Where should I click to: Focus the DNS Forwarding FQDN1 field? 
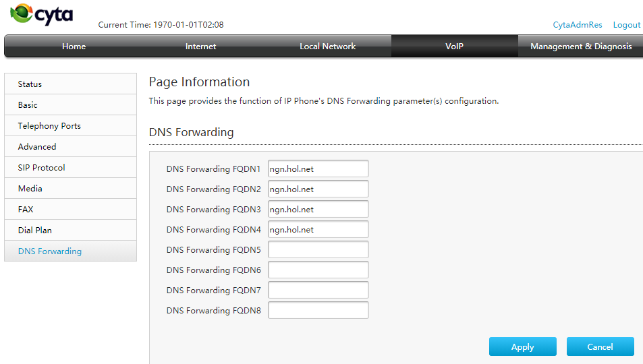pos(318,169)
